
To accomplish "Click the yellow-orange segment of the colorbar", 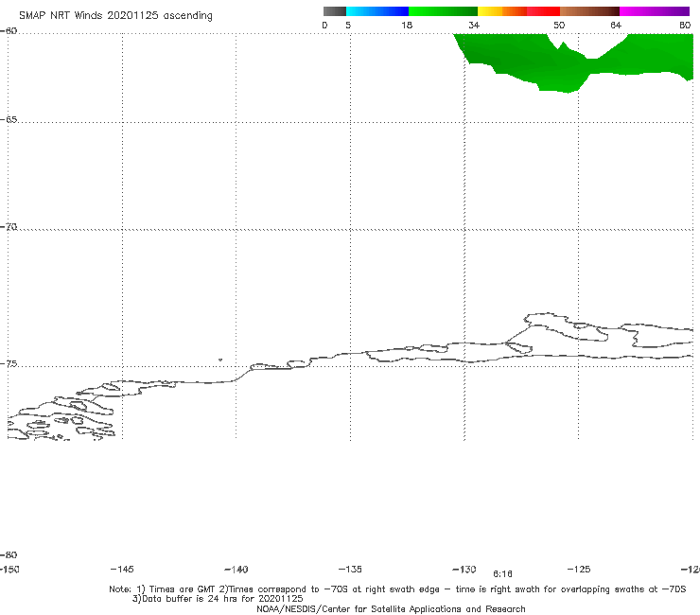I will click(501, 11).
